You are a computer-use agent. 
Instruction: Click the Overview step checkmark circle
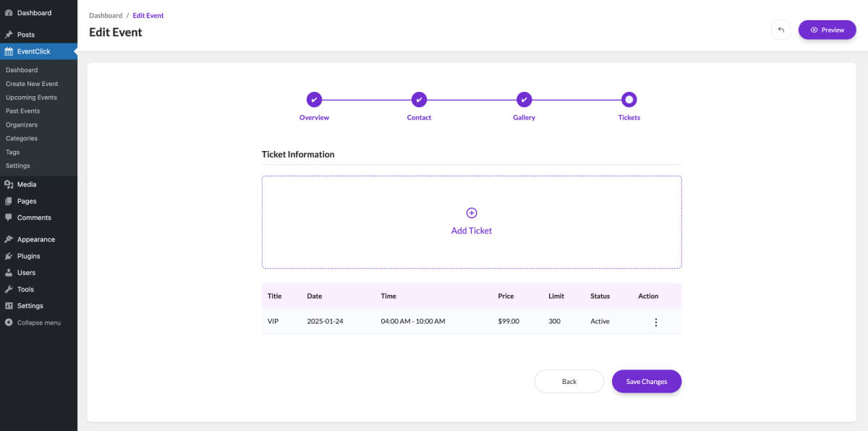(314, 100)
